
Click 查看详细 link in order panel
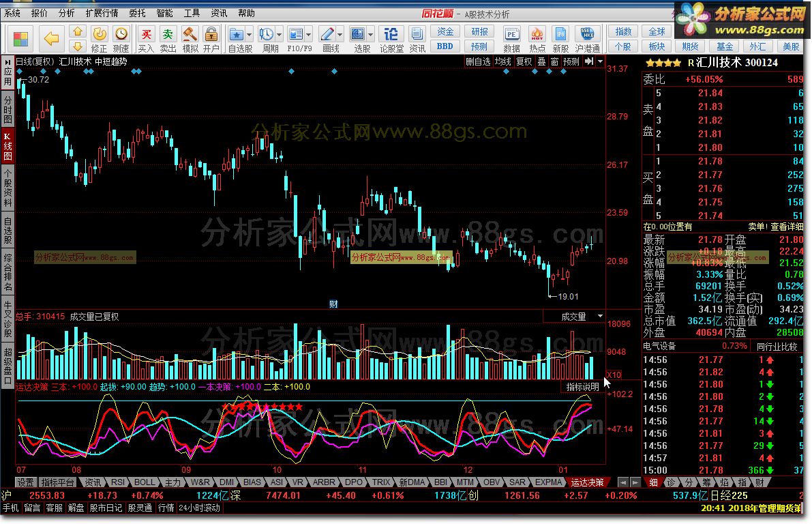(x=786, y=227)
